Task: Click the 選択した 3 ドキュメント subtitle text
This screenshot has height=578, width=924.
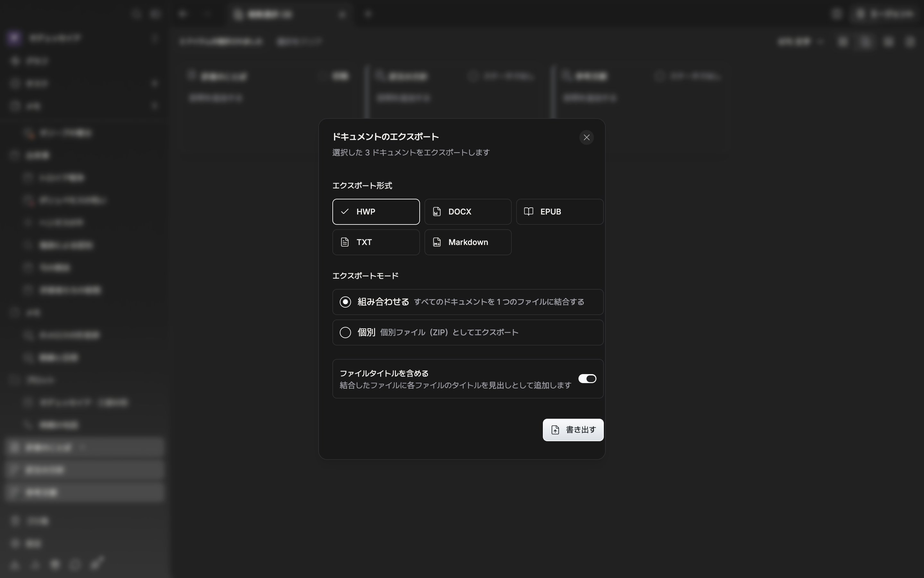Action: click(411, 153)
